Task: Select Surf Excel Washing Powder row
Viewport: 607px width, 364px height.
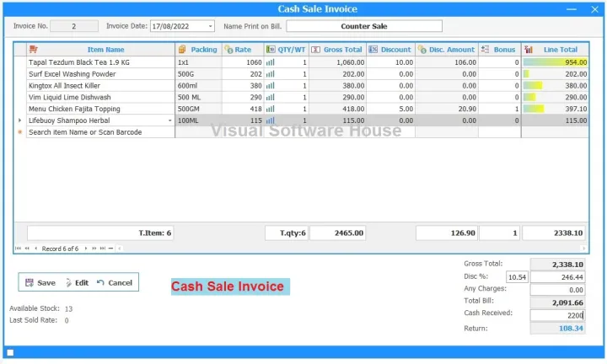Action: pyautogui.click(x=301, y=74)
